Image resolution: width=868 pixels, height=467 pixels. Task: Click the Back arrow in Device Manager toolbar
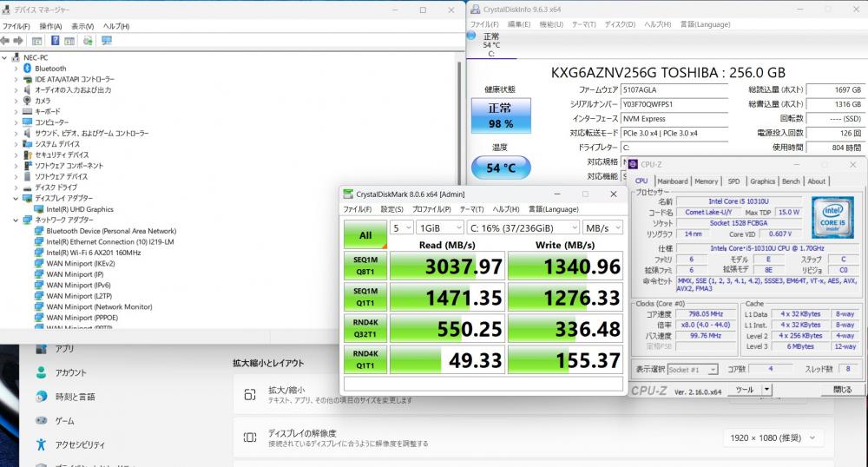(x=5, y=41)
